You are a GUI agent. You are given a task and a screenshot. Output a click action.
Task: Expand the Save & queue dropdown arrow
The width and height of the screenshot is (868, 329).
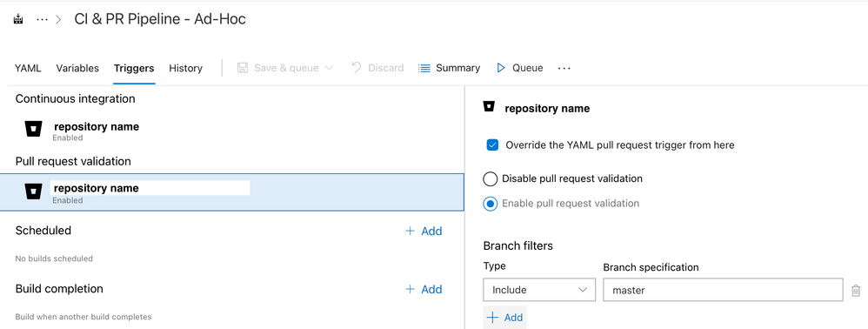(x=328, y=68)
